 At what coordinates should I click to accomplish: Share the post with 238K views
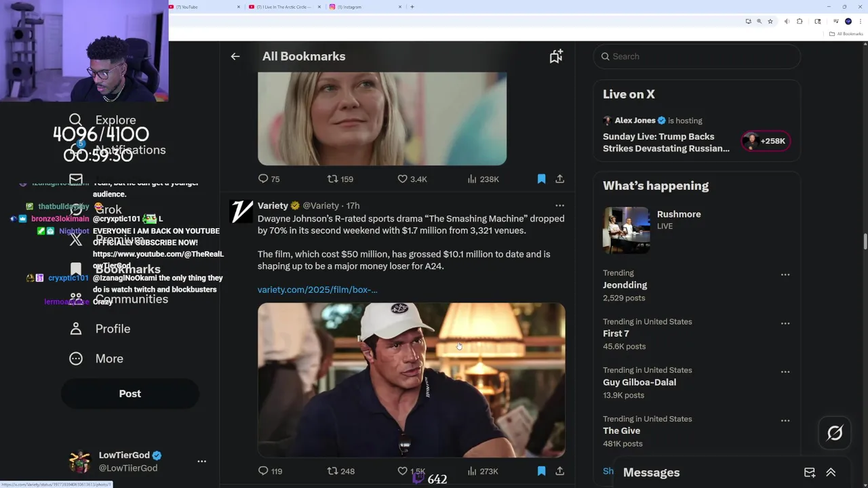tap(559, 179)
